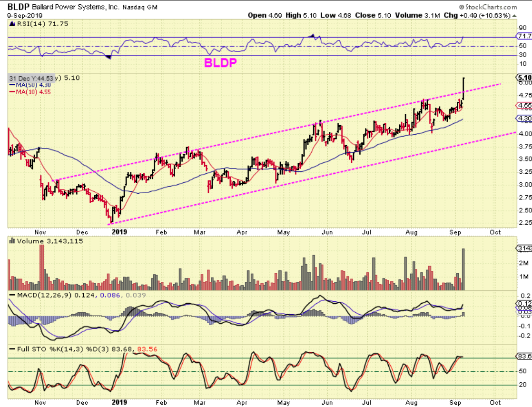Image resolution: width=532 pixels, height=407 pixels.
Task: Click the Ballard Power Systems, Inc. company name
Action: tap(76, 7)
